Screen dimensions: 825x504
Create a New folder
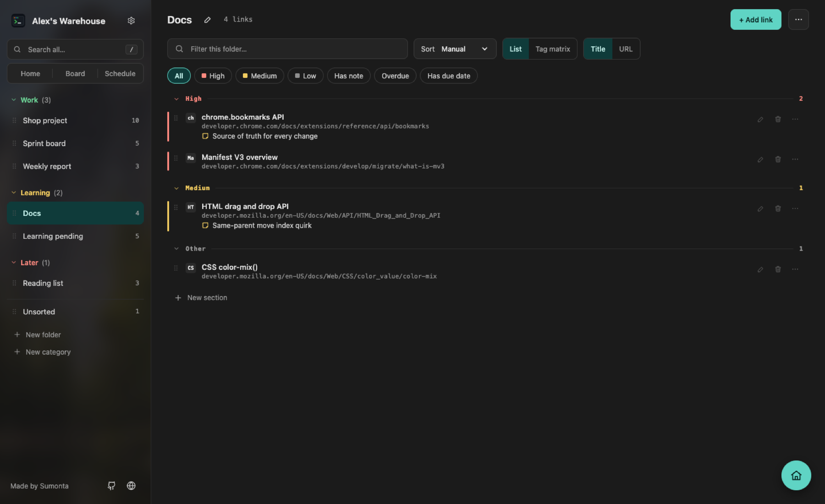[38, 335]
